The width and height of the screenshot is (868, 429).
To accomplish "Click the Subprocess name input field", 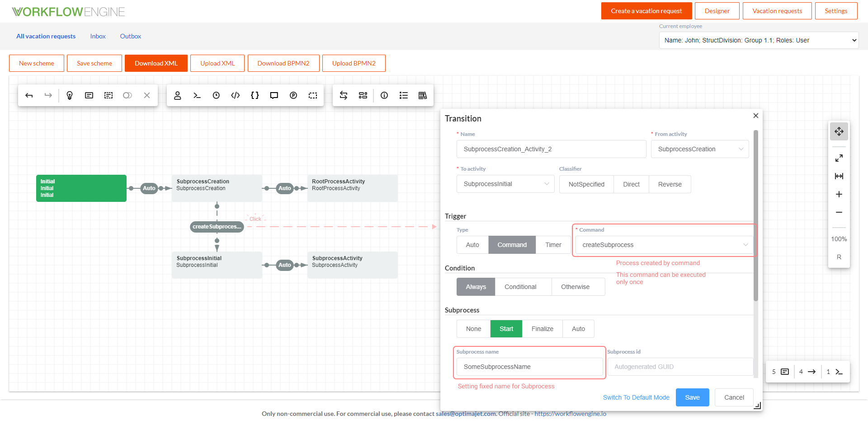I will (529, 367).
